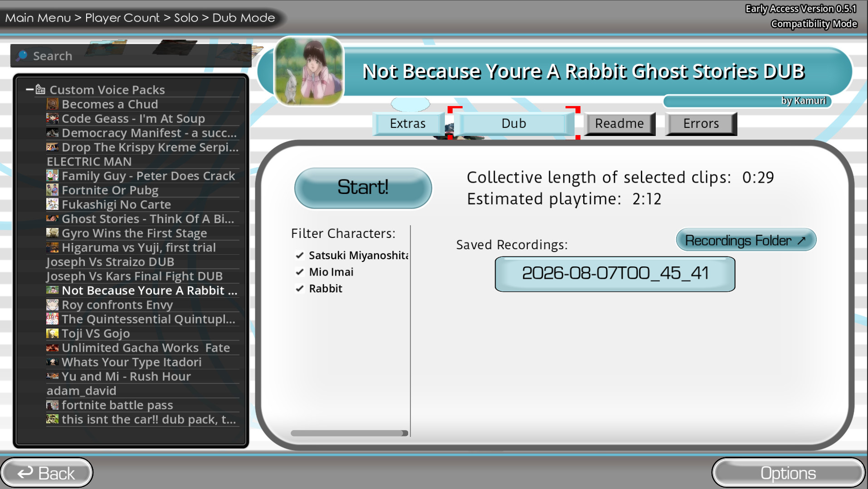
Task: Uncheck the Satsuki Miyanoshita character filter
Action: [x=299, y=256]
